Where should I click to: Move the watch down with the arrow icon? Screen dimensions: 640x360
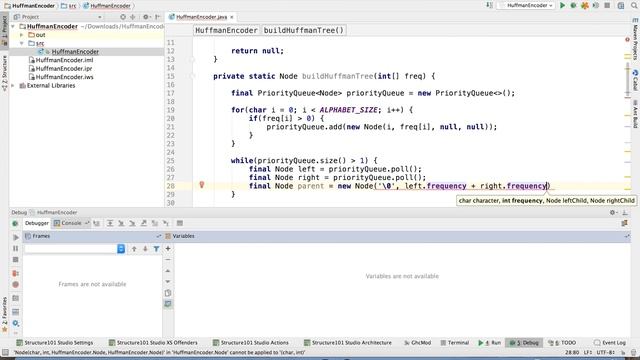click(x=168, y=282)
